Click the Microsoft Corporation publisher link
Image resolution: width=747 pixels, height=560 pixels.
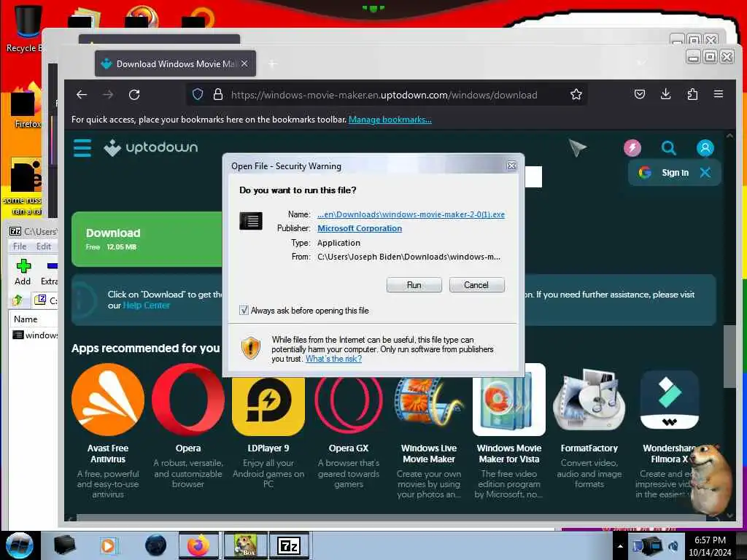[360, 228]
